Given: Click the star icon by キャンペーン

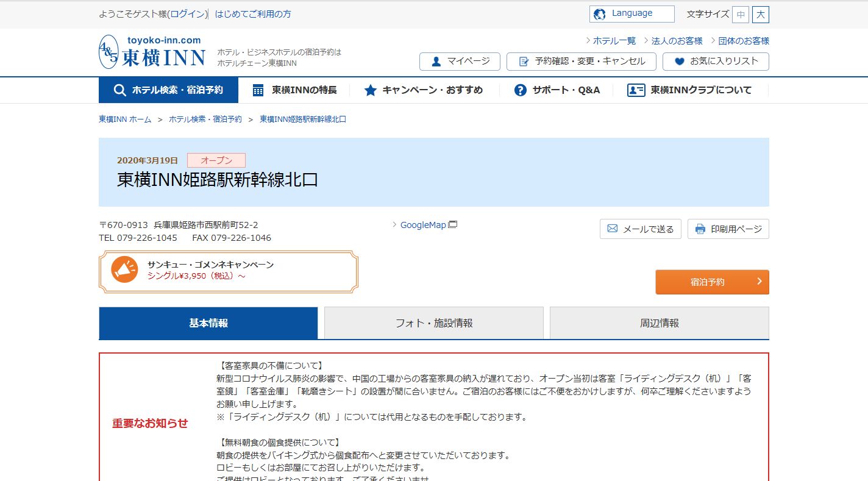Looking at the screenshot, I should [370, 90].
